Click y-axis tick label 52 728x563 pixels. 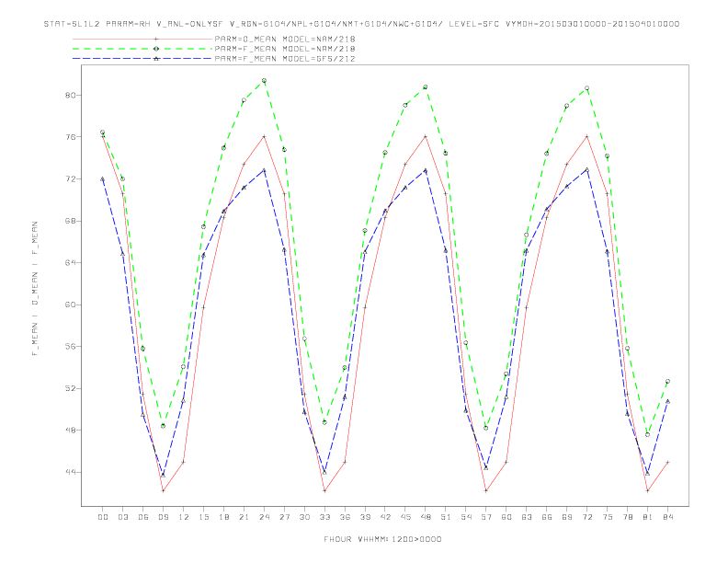click(x=70, y=389)
